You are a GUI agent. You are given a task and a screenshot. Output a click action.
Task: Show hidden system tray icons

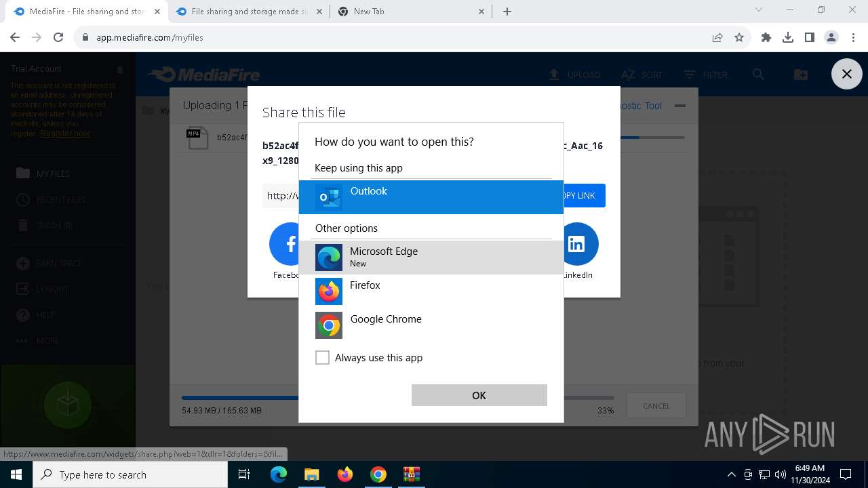click(x=731, y=474)
